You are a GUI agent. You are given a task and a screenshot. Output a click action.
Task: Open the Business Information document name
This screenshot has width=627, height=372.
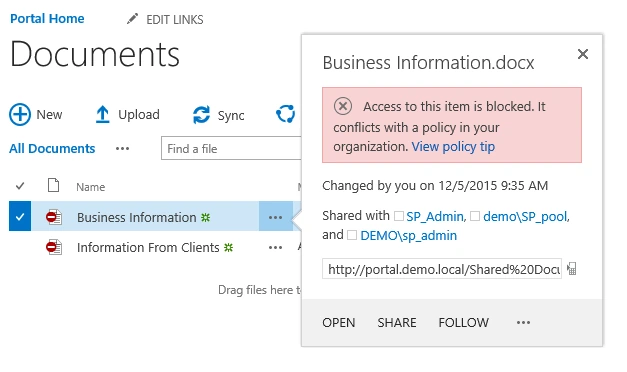point(136,217)
